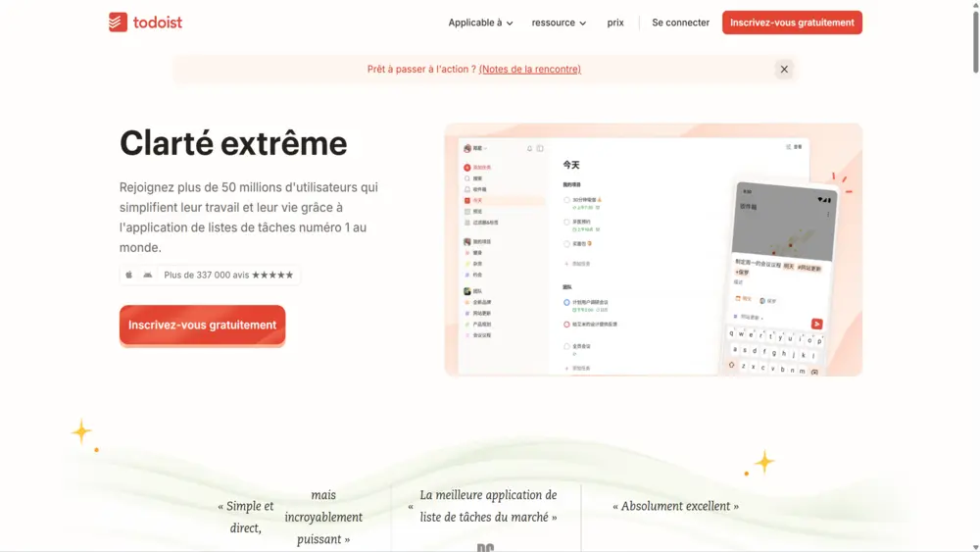Click the bell notification icon in app preview
This screenshot has height=552, width=980.
click(529, 149)
